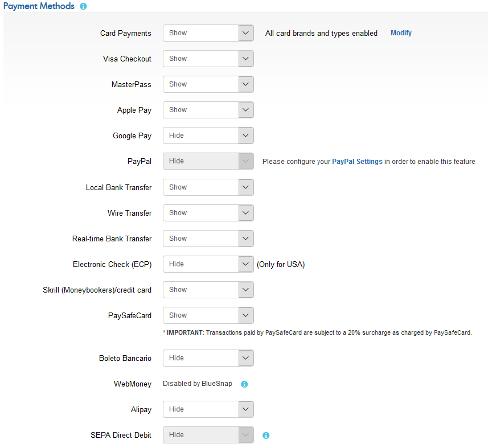Open the Wire Transfer dropdown

[208, 213]
